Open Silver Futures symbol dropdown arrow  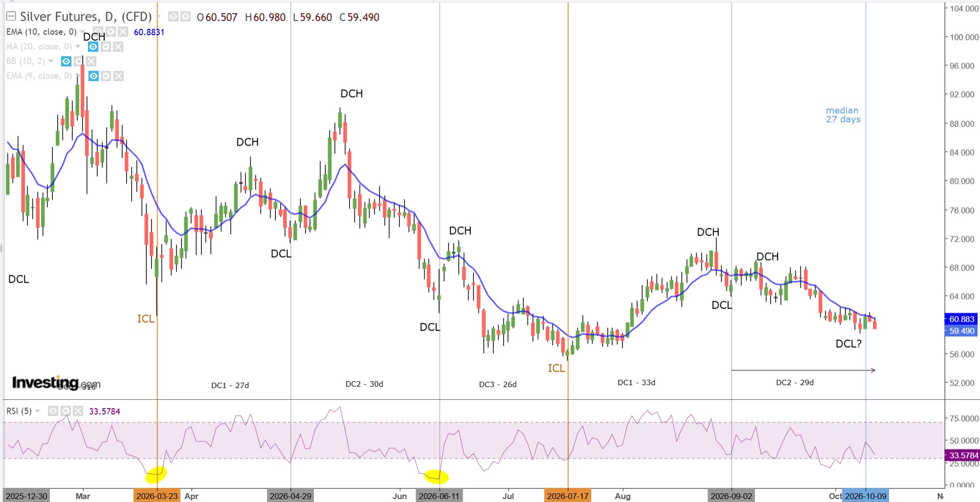[157, 17]
